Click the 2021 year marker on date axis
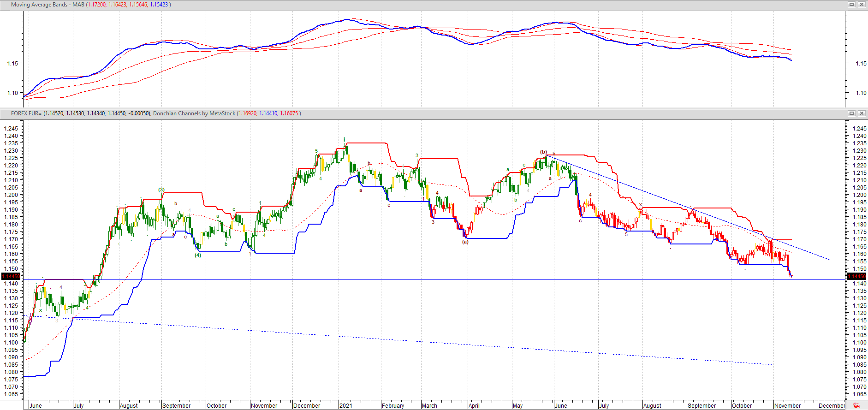The width and height of the screenshot is (868, 410). 345,406
